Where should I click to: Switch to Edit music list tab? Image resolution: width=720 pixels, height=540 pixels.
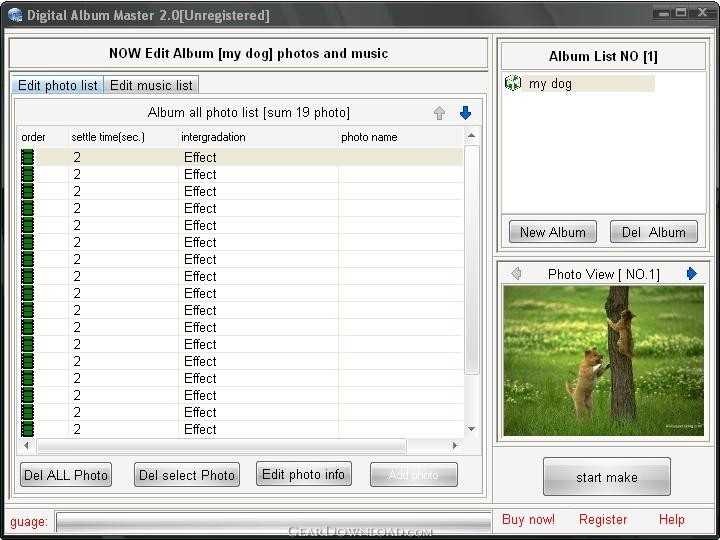(x=151, y=85)
